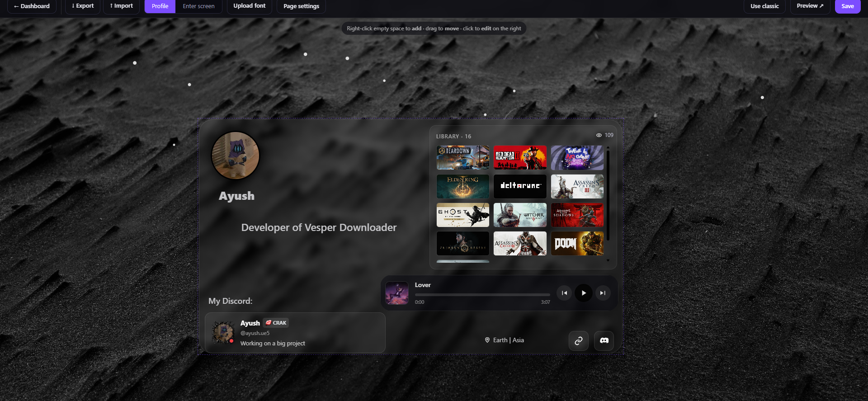Select the "My Discord:" label
The height and width of the screenshot is (401, 868).
[x=230, y=301]
